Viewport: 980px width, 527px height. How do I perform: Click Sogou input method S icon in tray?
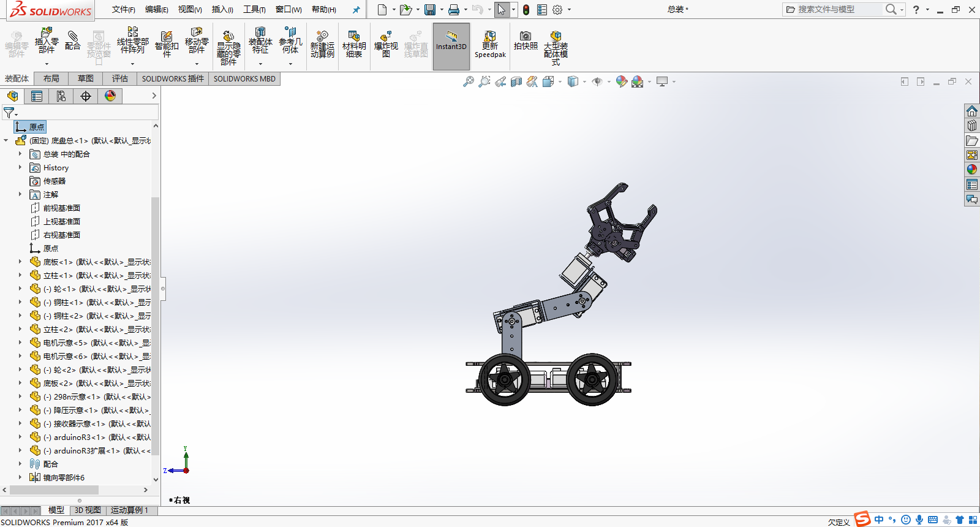click(862, 519)
